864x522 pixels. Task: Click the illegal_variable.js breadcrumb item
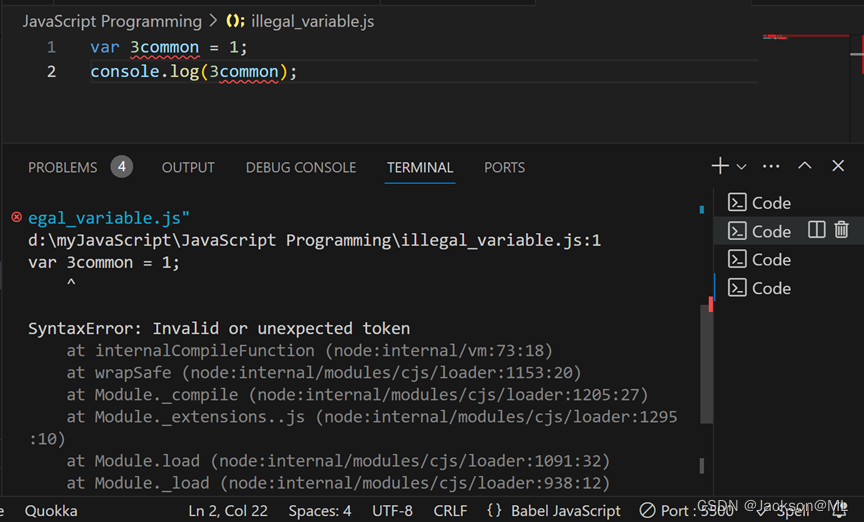(x=312, y=20)
